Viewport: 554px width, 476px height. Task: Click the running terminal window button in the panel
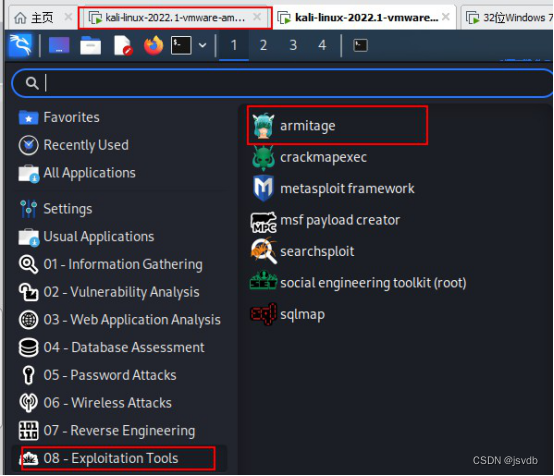(x=360, y=46)
